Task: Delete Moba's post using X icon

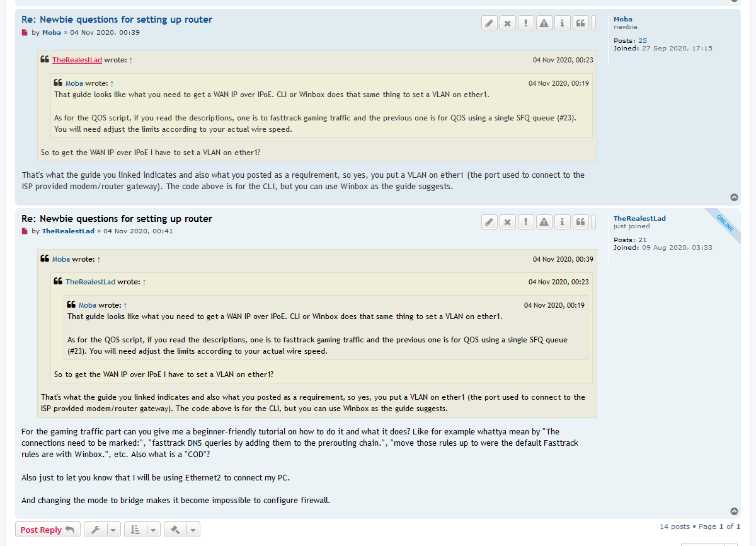Action: pyautogui.click(x=508, y=23)
